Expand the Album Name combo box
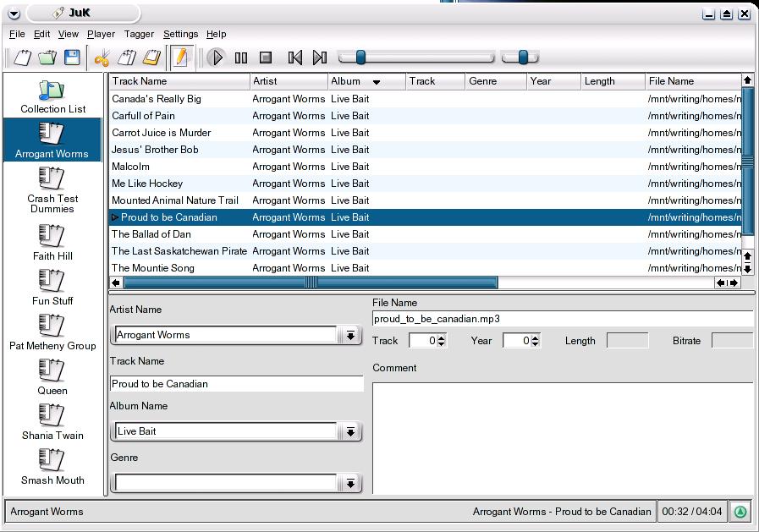759x532 pixels. pyautogui.click(x=350, y=432)
